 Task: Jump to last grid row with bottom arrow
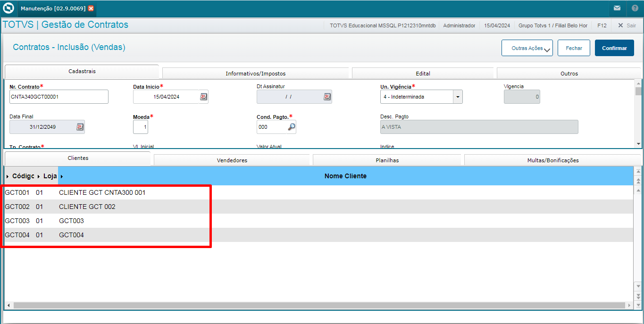point(638,305)
